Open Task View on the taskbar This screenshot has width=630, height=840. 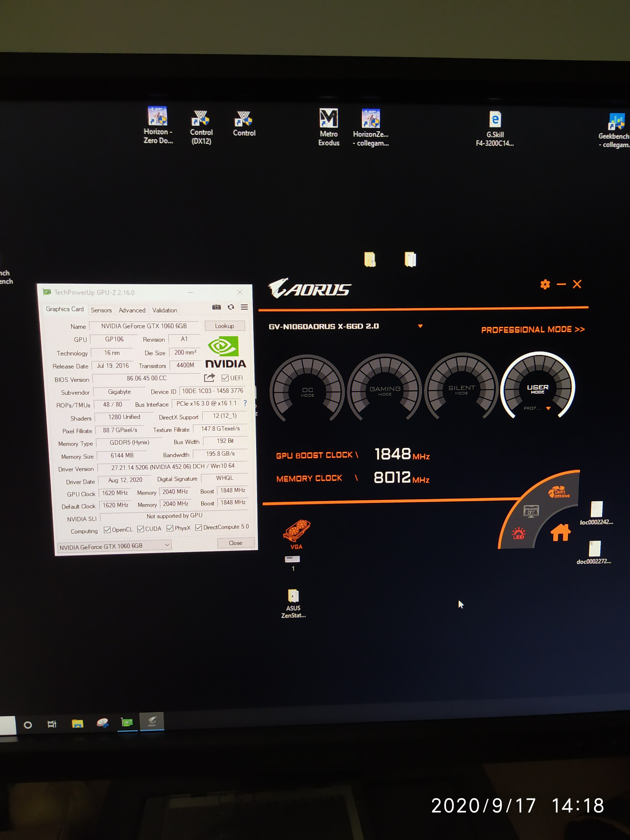[52, 724]
